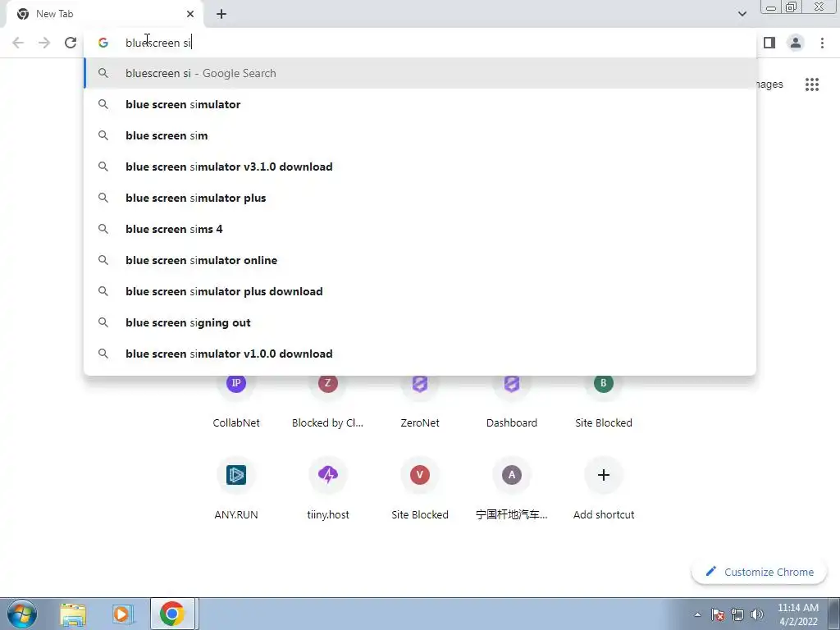Screen dimensions: 840x630
Task: Open the side panel icon
Action: click(x=769, y=43)
